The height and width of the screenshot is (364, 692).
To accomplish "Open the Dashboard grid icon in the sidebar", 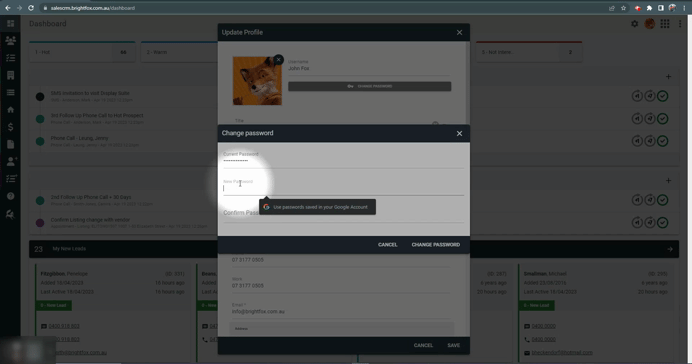I will pyautogui.click(x=11, y=23).
